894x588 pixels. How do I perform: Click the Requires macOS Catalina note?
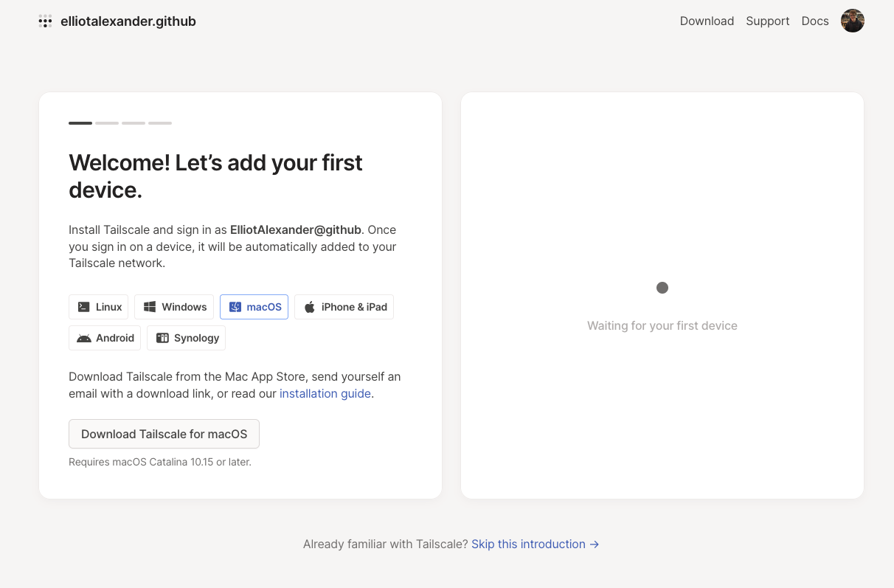click(x=160, y=462)
